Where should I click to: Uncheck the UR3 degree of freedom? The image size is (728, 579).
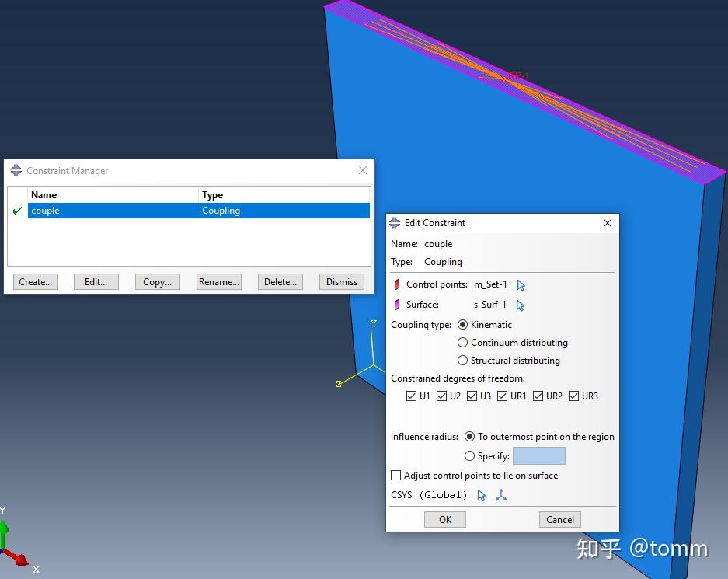click(x=573, y=396)
